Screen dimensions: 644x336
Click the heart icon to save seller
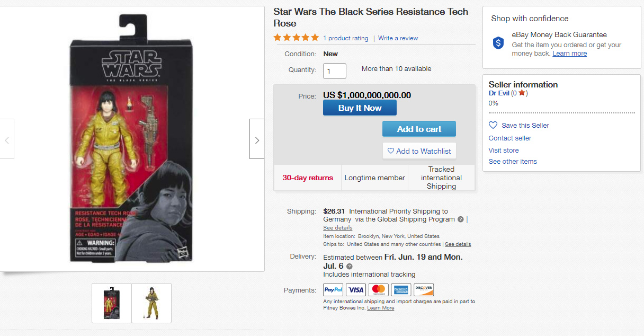[493, 125]
